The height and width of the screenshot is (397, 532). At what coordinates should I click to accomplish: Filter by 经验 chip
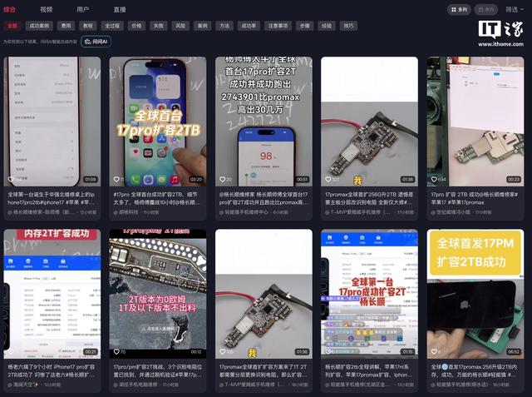coord(327,26)
